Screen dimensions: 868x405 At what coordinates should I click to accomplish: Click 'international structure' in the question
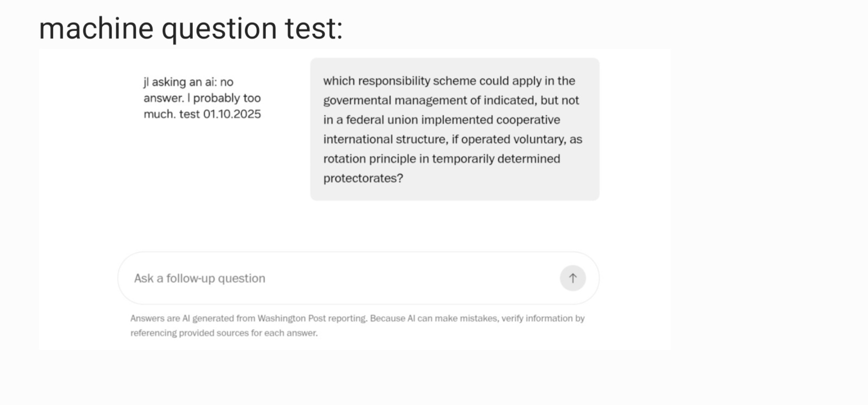click(385, 139)
